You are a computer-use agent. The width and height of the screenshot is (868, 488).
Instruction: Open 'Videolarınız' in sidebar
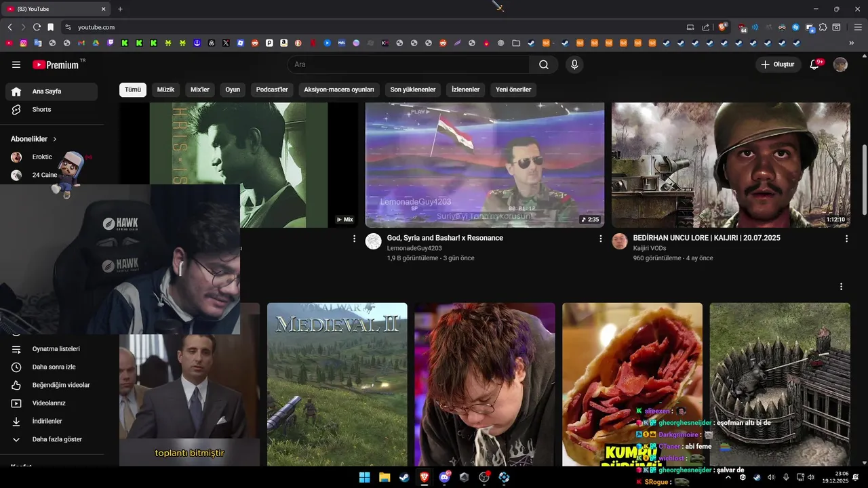(52, 403)
